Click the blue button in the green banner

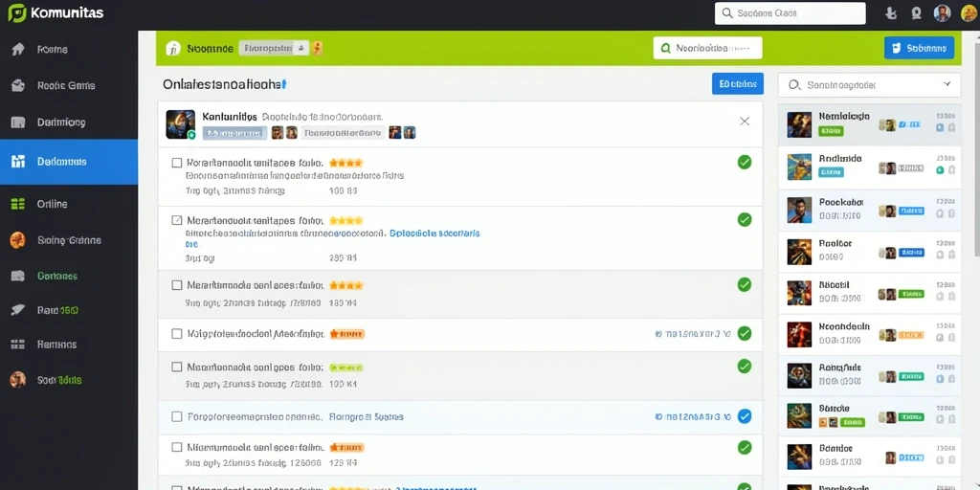point(920,48)
